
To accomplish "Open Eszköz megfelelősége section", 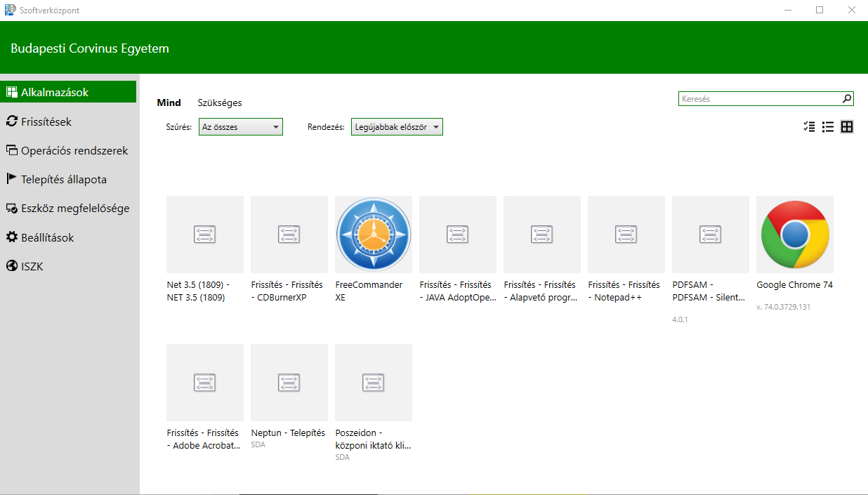I will coord(70,208).
